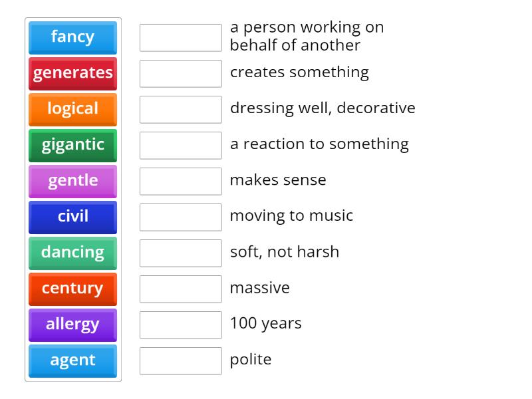Screen dimensions: 532x399
Task: Click the red-orange 'century' tile
Action: click(72, 289)
